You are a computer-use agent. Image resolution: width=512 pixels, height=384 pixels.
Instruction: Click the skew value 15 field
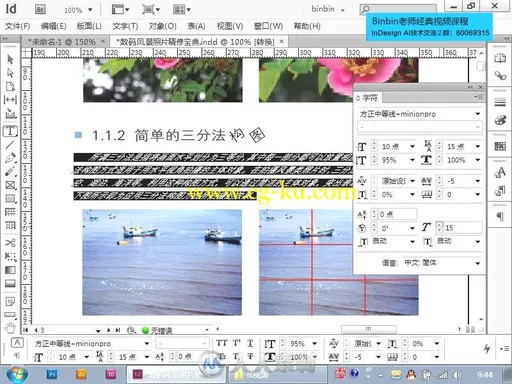463,228
